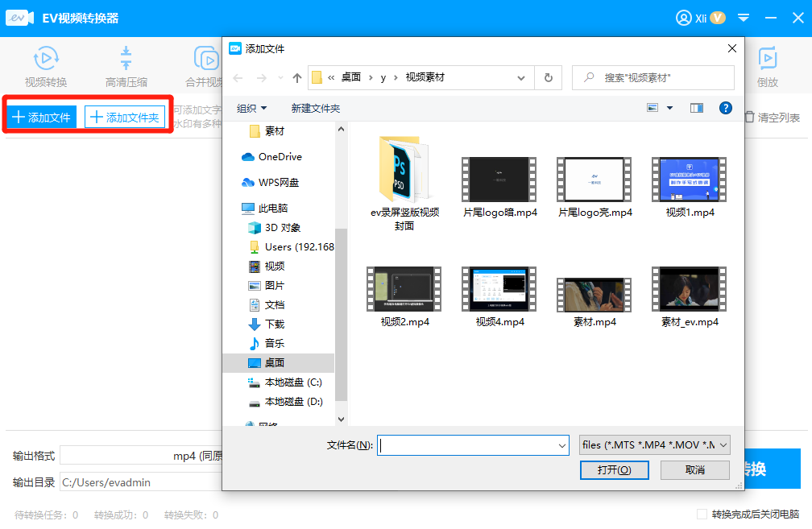Image resolution: width=812 pixels, height=529 pixels.
Task: Click 新建文件夹 new folder
Action: pyautogui.click(x=316, y=108)
